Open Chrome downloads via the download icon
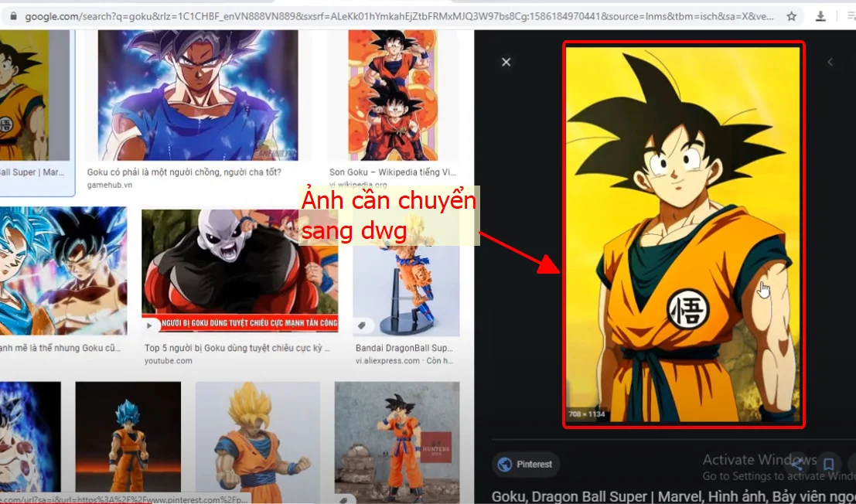 820,16
